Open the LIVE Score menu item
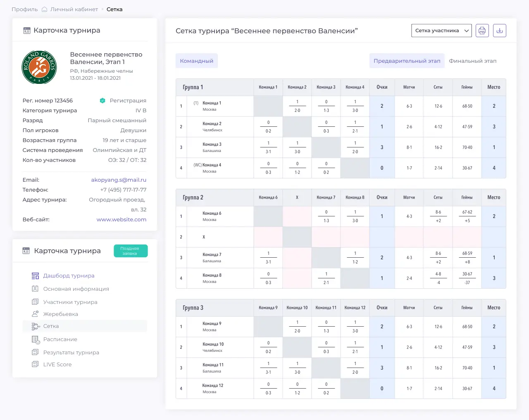This screenshot has width=529, height=420. click(57, 365)
